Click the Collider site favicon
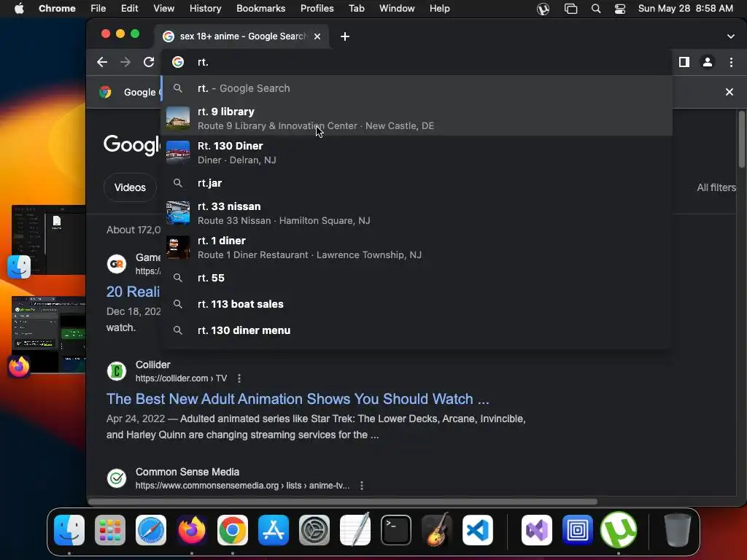Image resolution: width=747 pixels, height=560 pixels. (x=117, y=371)
